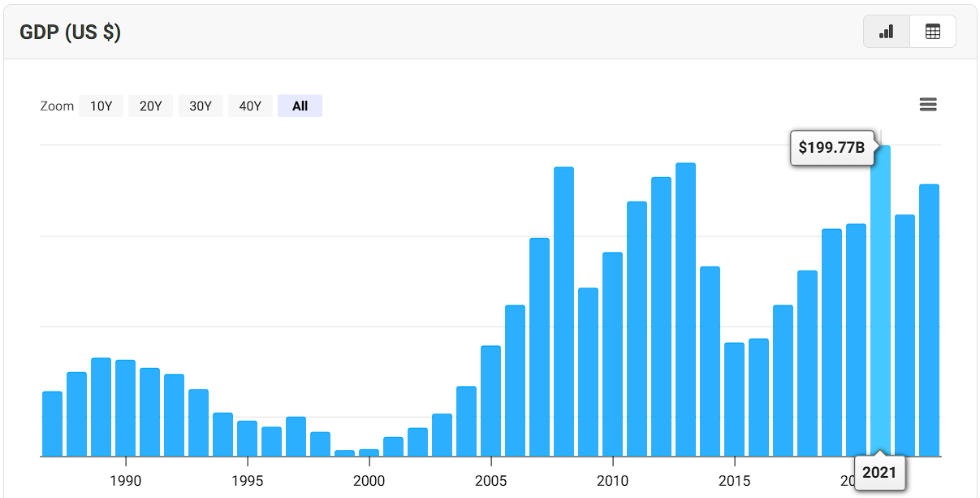Screen dimensions: 980x498
Task: Click the 2021 year tooltip label
Action: click(879, 473)
